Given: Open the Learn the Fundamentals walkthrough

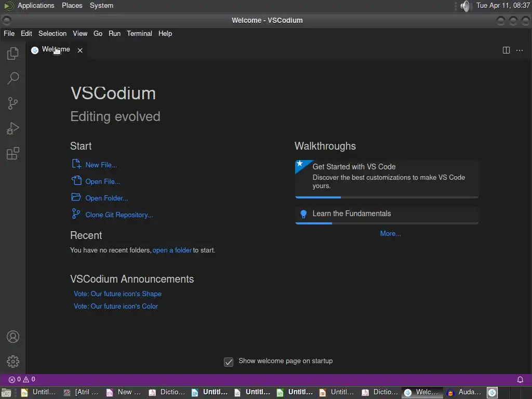Looking at the screenshot, I should (x=387, y=215).
